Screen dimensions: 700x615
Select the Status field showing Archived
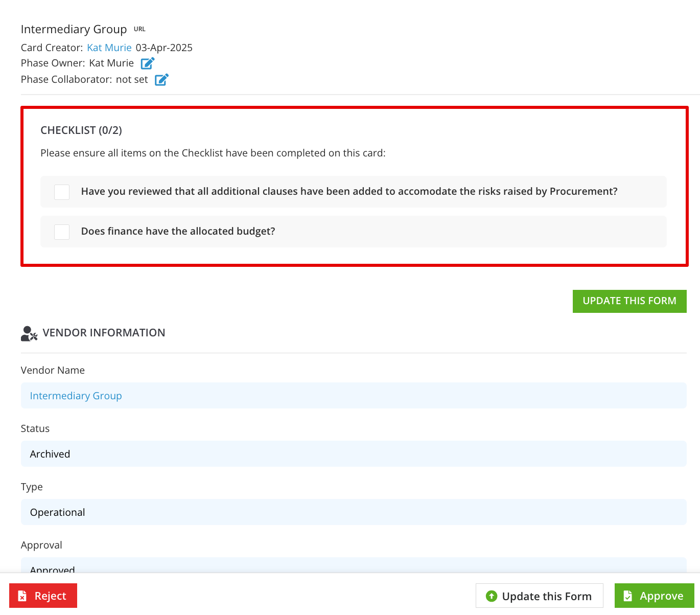(354, 454)
